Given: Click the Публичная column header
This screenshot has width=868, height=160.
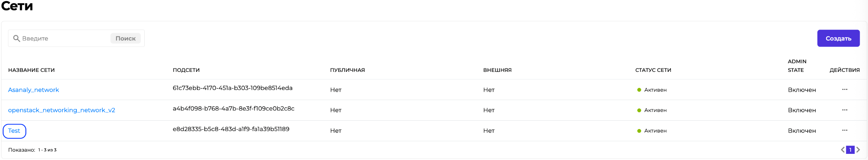Looking at the screenshot, I should pos(347,70).
